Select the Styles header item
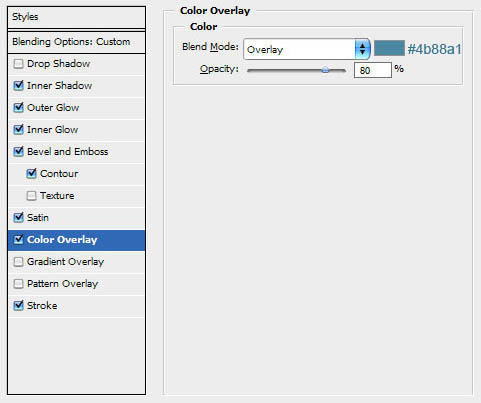 76,17
